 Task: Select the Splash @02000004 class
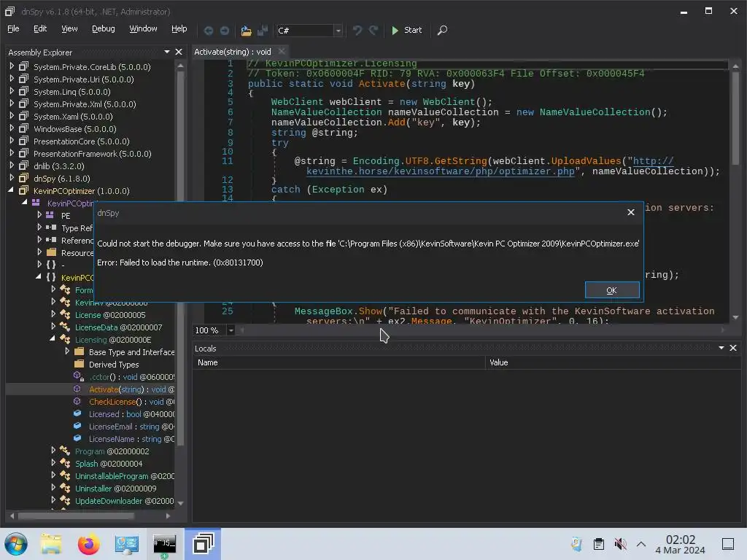click(109, 463)
